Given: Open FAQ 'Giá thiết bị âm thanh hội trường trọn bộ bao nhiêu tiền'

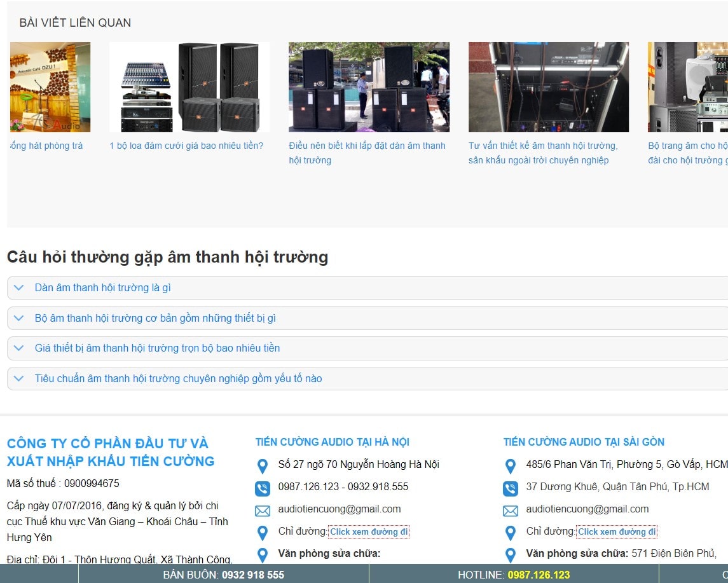Looking at the screenshot, I should pyautogui.click(x=158, y=348).
